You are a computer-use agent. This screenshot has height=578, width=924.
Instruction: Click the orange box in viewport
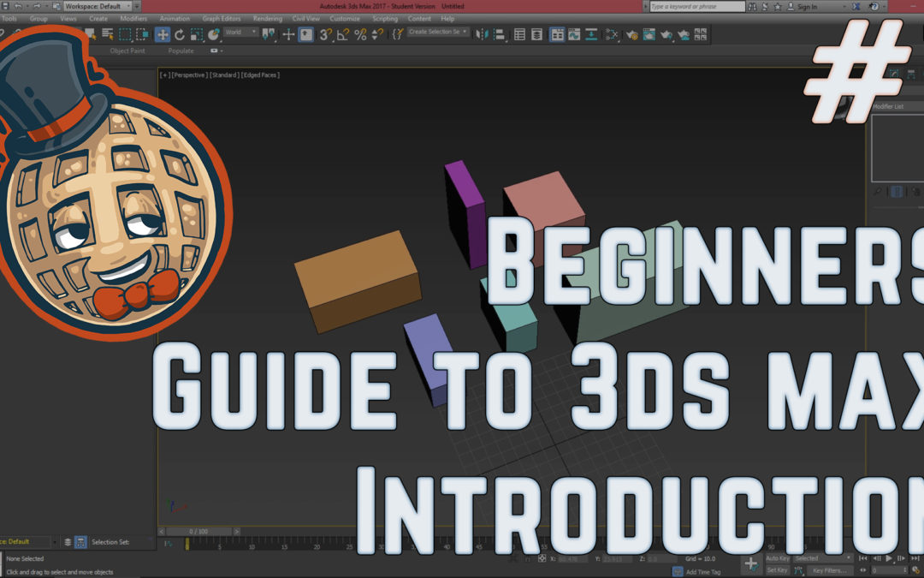coord(358,280)
